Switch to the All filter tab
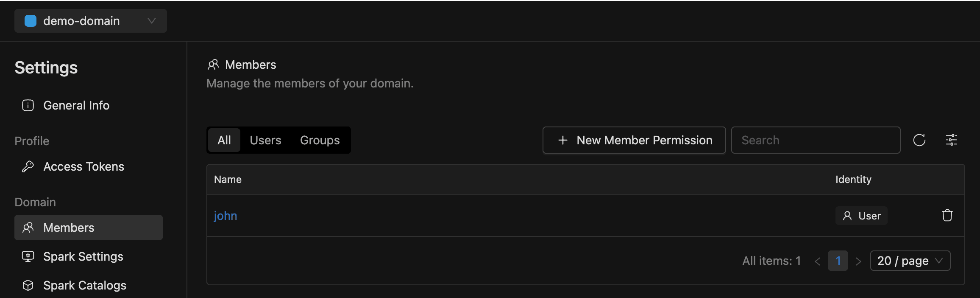 [x=224, y=140]
